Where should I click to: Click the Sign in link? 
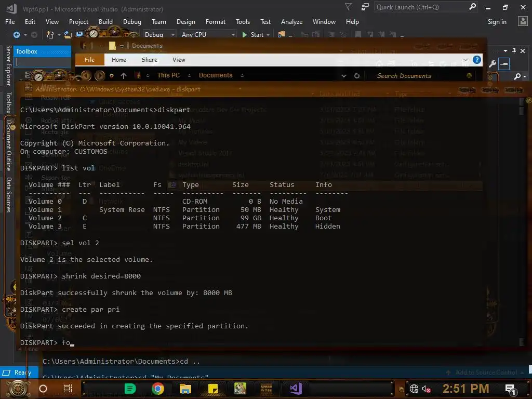click(497, 22)
